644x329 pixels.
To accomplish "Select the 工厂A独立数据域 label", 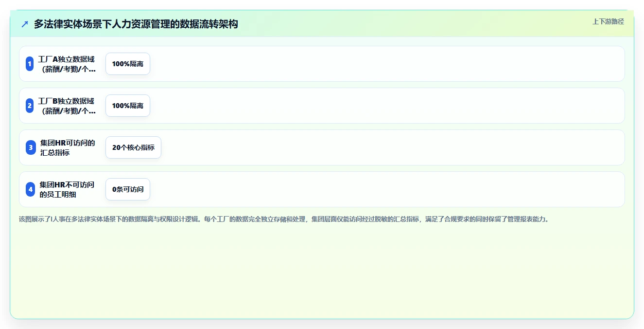I will click(x=67, y=64).
